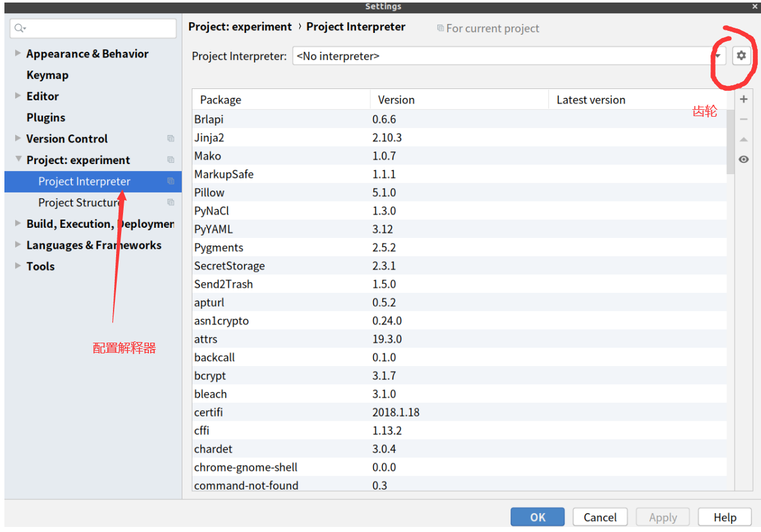Select the bcrypt package row
The image size is (761, 532).
tap(459, 375)
